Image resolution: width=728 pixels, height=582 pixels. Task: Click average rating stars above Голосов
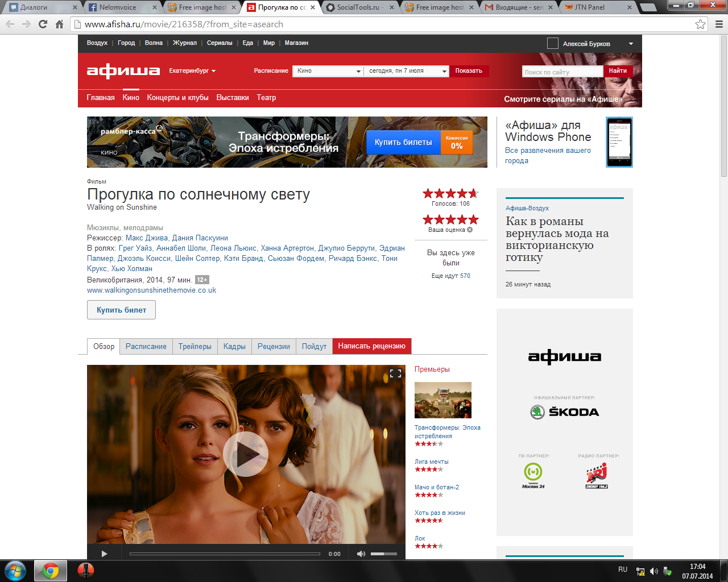[x=450, y=193]
